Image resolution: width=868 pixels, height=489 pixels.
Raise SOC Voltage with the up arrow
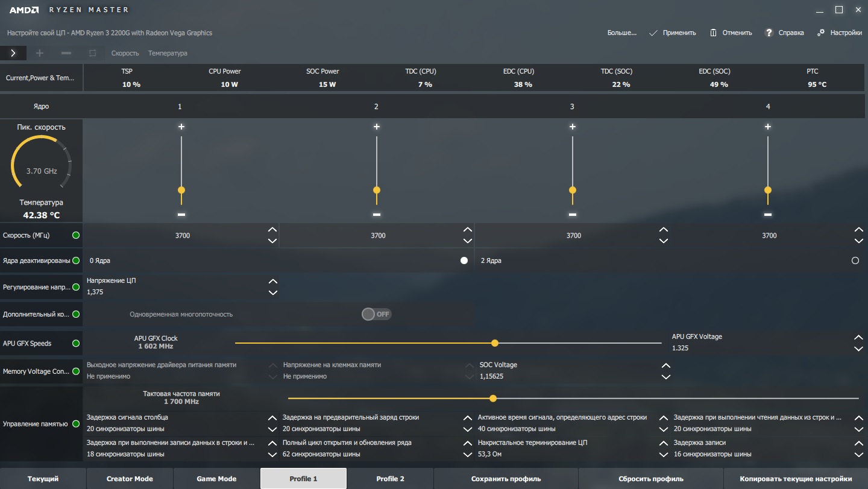click(666, 365)
